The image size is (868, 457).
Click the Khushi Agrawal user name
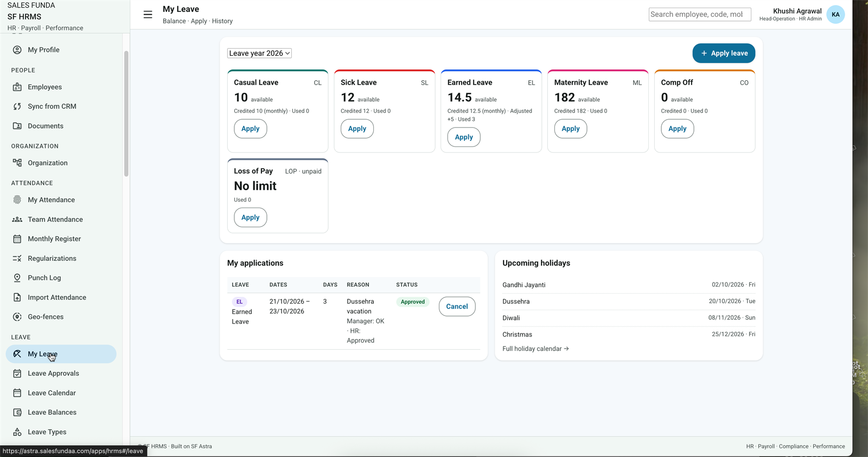[797, 11]
